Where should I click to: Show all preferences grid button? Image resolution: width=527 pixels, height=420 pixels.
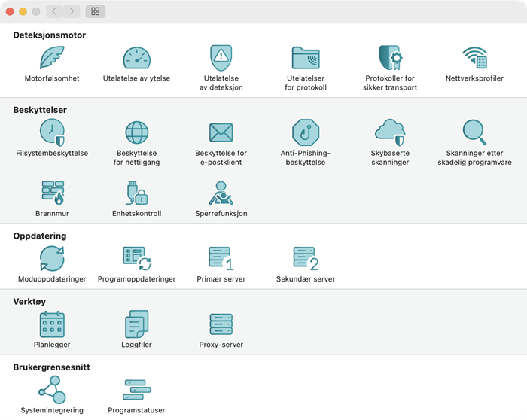96,11
